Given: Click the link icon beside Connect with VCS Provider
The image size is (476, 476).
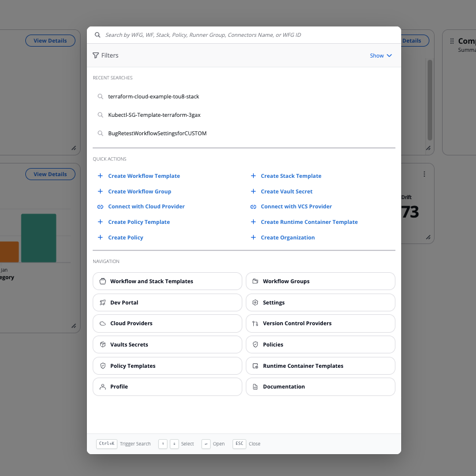Looking at the screenshot, I should pos(252,206).
